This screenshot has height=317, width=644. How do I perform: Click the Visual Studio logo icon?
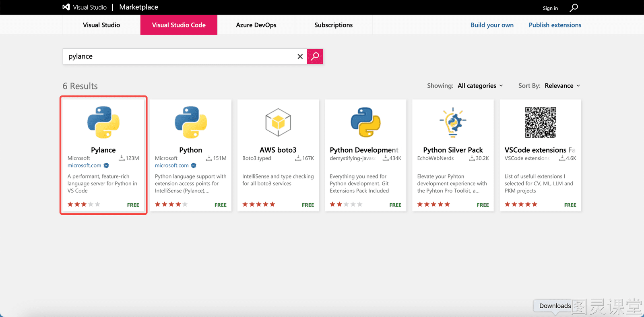coord(66,7)
